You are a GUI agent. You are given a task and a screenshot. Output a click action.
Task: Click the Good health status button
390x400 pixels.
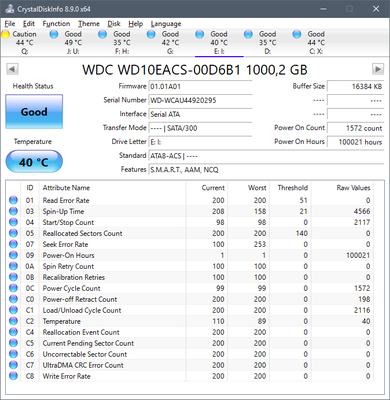[x=34, y=112]
